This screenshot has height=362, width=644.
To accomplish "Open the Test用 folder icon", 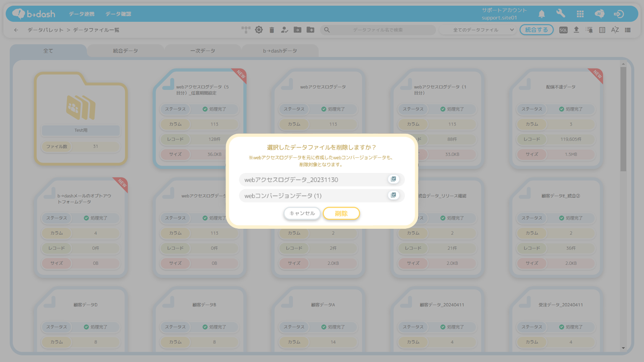I will tap(80, 107).
